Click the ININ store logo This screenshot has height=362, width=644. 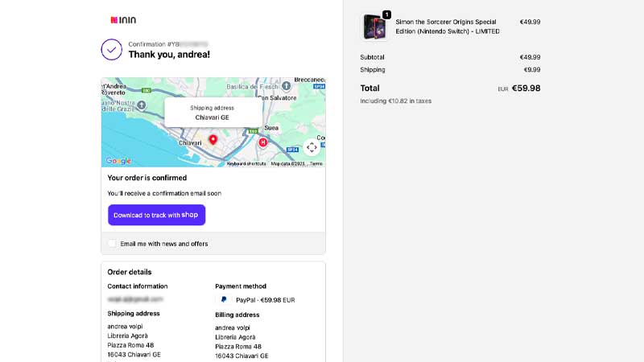(x=123, y=19)
